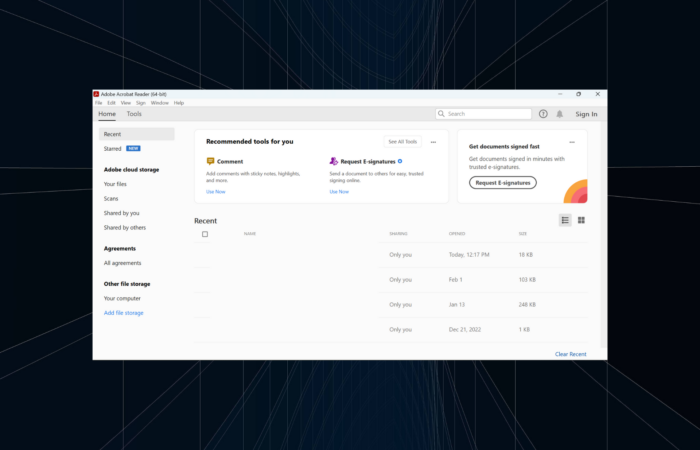Sort by the SIZE column header
700x450 pixels.
click(523, 234)
